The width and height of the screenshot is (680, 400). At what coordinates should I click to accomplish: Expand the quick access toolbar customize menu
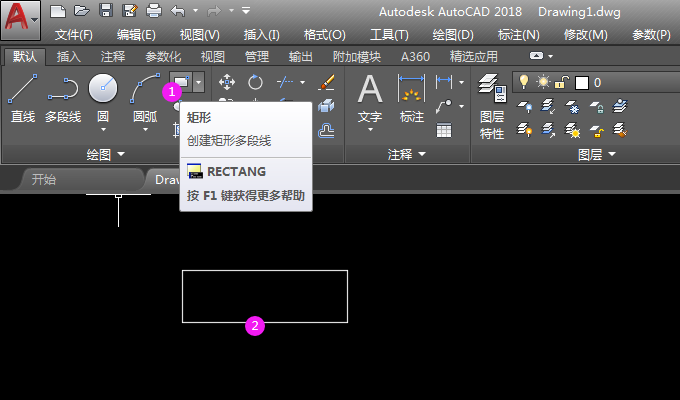246,10
